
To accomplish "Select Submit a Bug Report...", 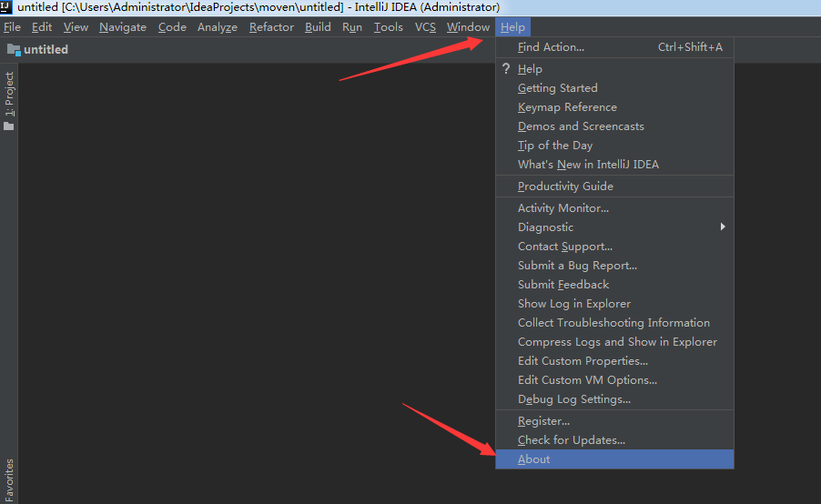I will 614,266.
